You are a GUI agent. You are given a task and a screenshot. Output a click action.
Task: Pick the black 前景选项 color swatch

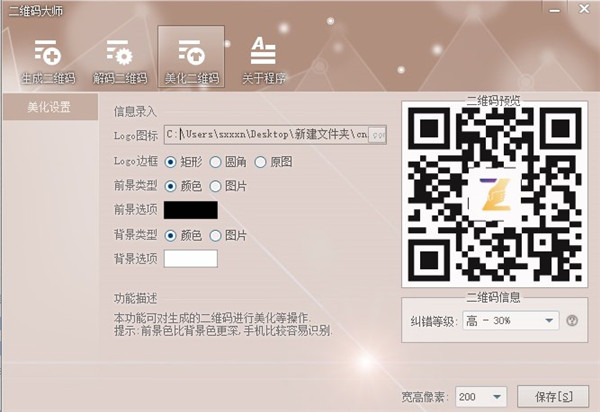[x=191, y=210]
